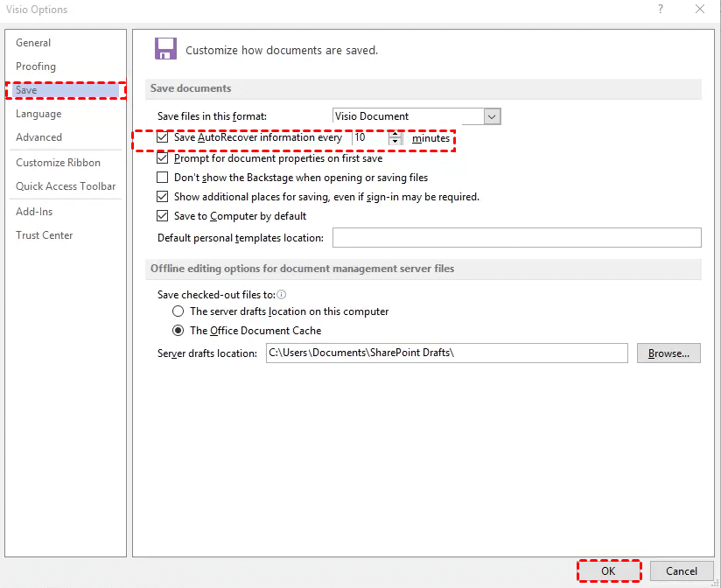The height and width of the screenshot is (588, 721).
Task: Open the General options category
Action: 33,43
